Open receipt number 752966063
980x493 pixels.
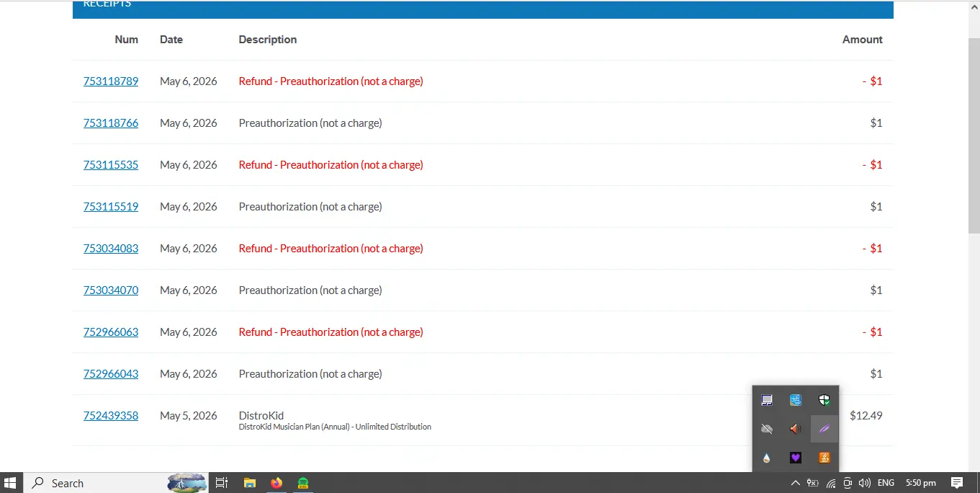coord(111,332)
